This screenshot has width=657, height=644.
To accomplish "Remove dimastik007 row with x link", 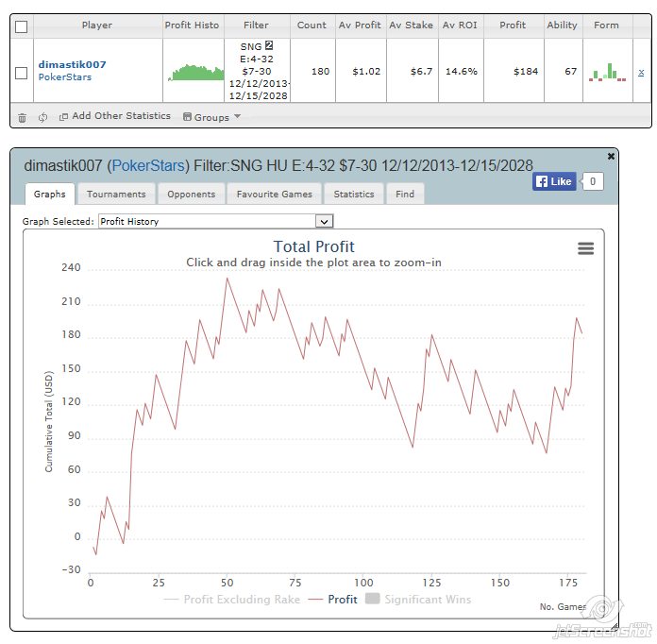I will (x=641, y=73).
